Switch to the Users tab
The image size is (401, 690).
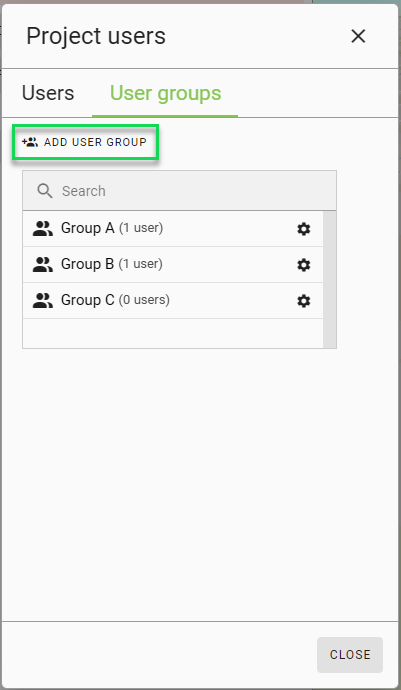pos(48,93)
